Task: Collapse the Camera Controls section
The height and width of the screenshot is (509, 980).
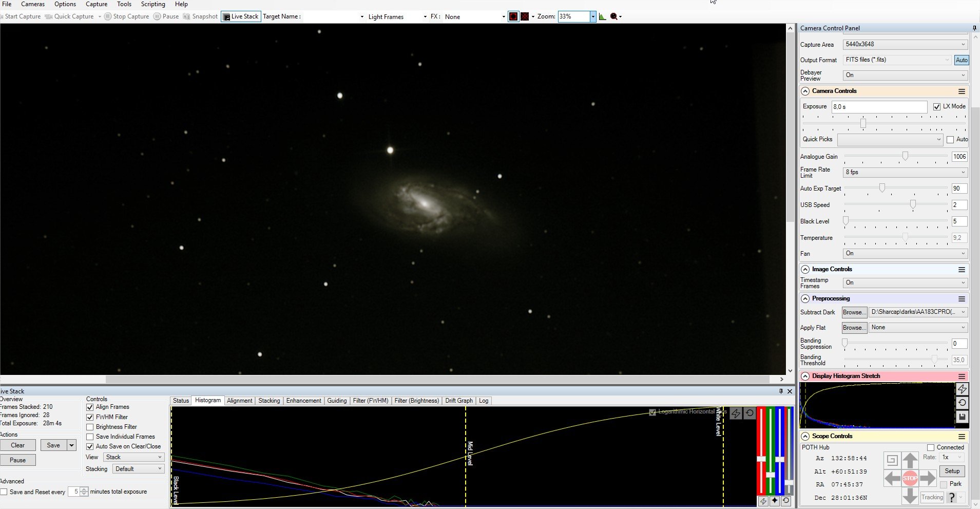Action: click(x=805, y=91)
